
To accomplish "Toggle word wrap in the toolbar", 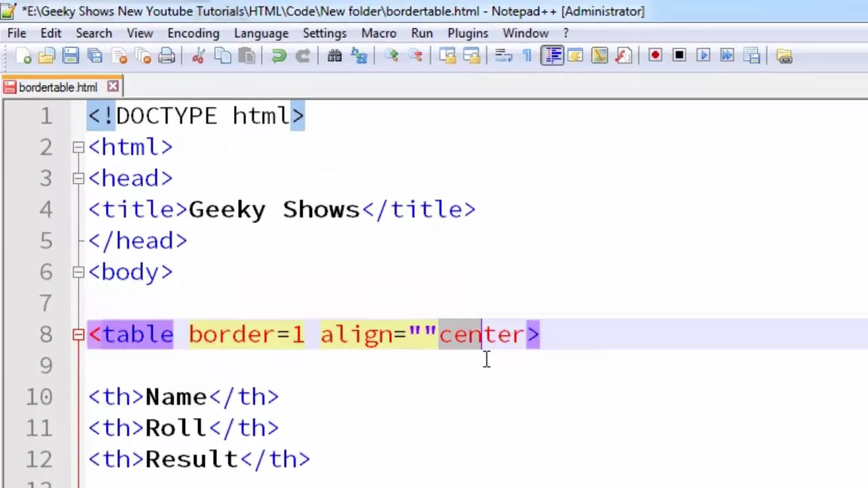I will pyautogui.click(x=503, y=56).
